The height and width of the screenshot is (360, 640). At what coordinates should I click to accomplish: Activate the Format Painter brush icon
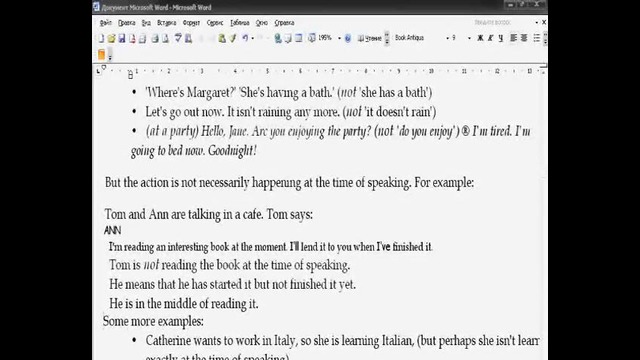[x=233, y=38]
